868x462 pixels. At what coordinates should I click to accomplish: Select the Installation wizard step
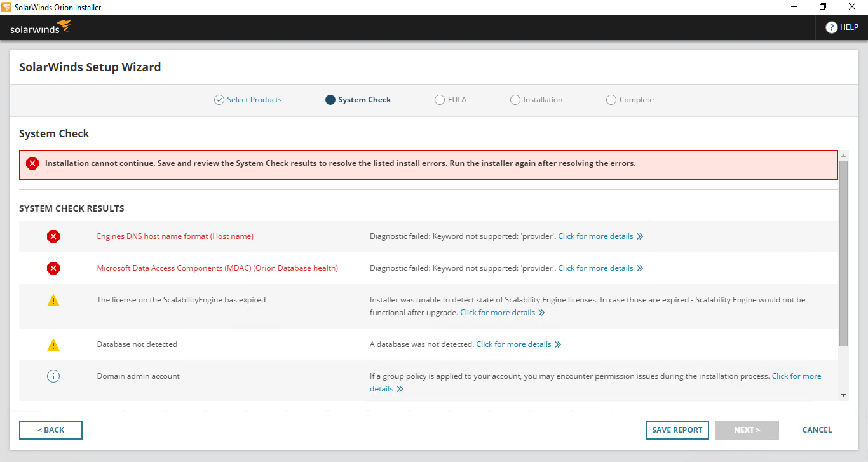[543, 100]
